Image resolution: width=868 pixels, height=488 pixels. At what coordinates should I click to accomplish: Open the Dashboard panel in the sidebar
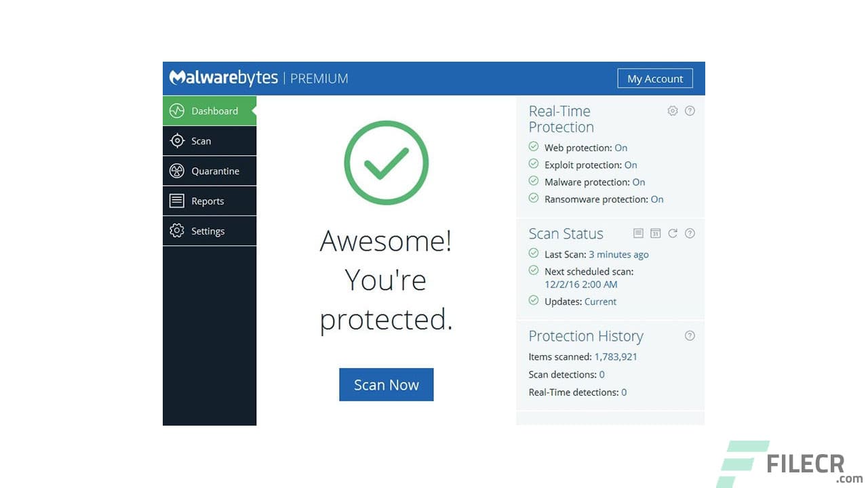210,110
